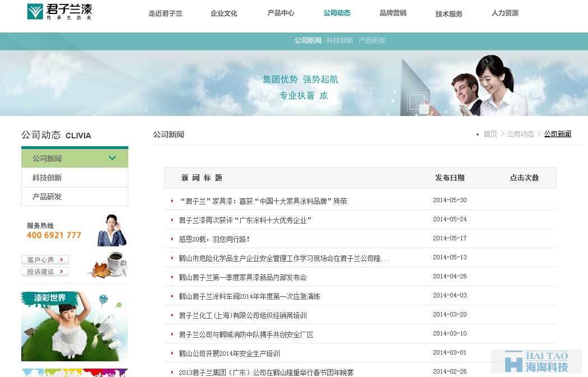Click the 发布日期 column header
The image size is (588, 377).
(x=450, y=178)
